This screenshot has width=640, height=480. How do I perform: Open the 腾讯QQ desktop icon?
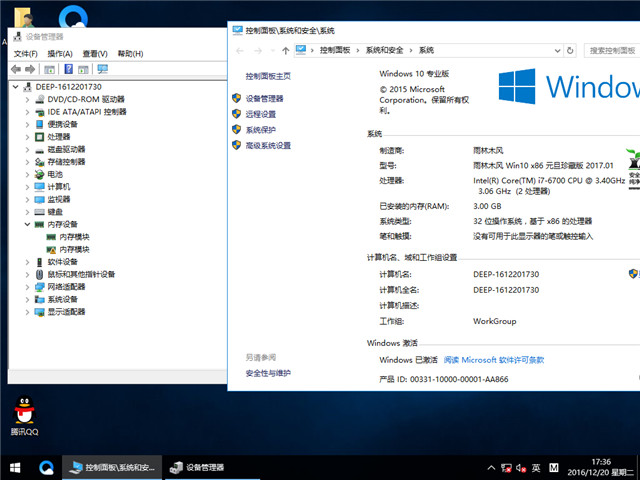pos(24,416)
